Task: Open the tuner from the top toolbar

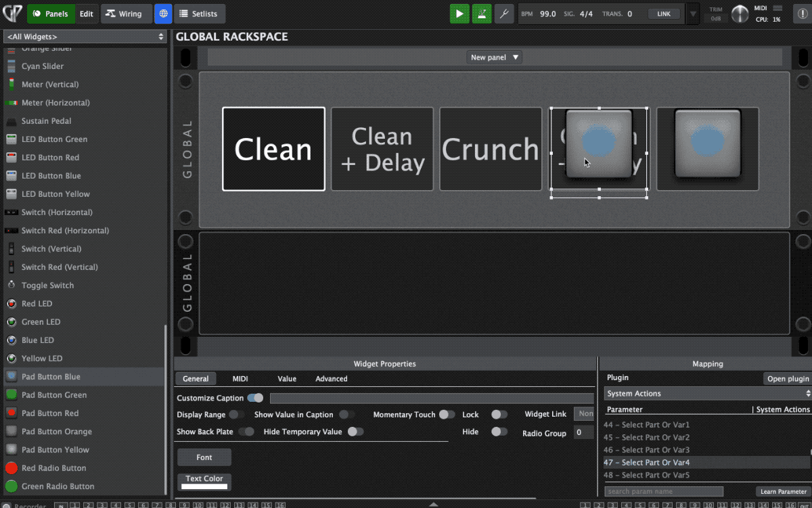Action: (482, 14)
